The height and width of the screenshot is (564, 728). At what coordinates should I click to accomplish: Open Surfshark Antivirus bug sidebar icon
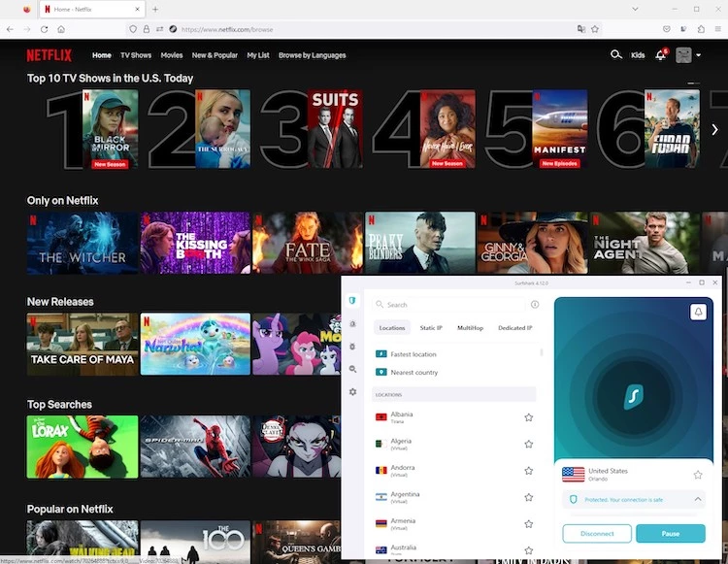pos(352,347)
